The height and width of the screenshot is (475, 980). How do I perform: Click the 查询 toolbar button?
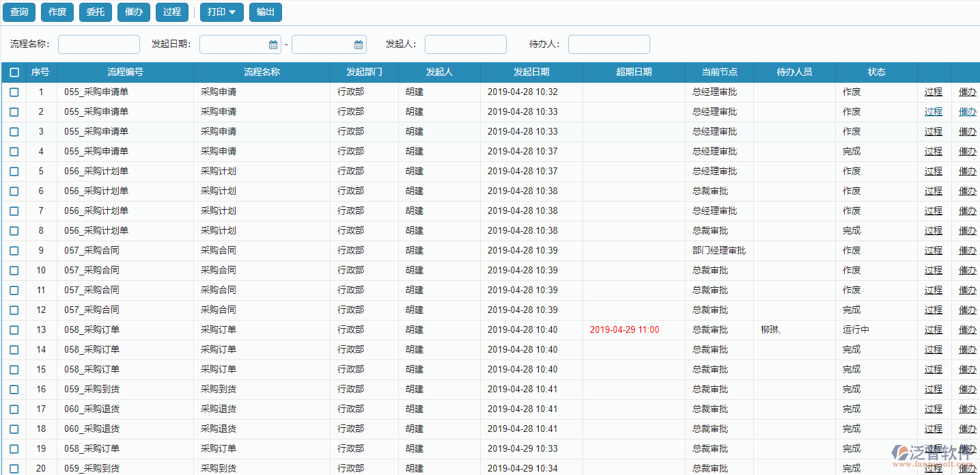coord(19,12)
